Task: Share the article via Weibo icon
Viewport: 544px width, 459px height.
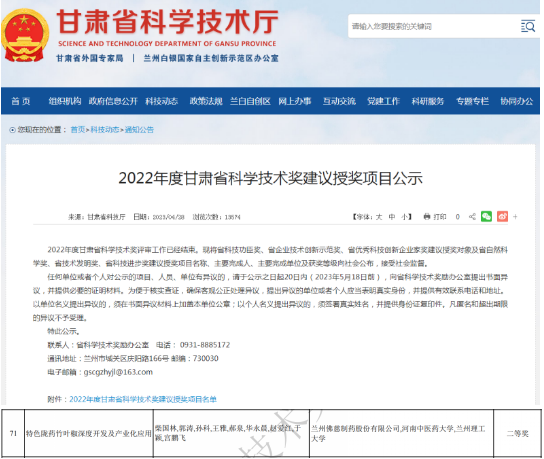Action: (502, 216)
